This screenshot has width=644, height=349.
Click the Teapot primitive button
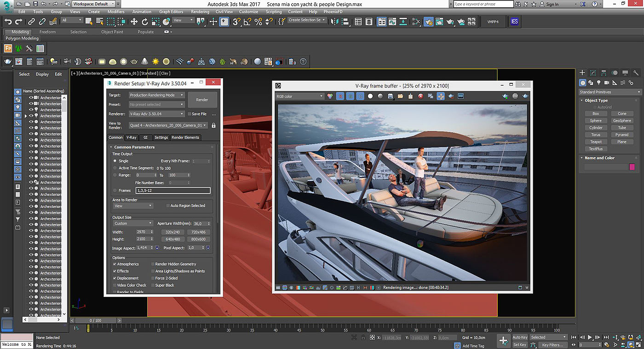tap(596, 142)
